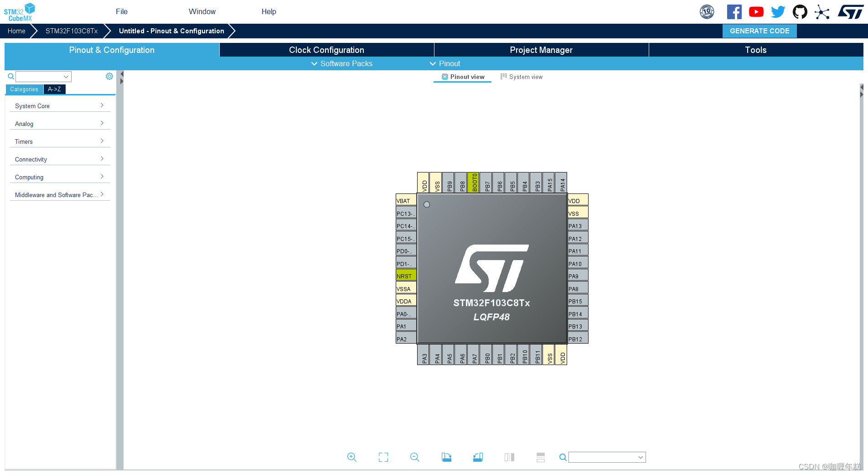
Task: Select the Pinout & Configuration tab
Action: point(112,50)
